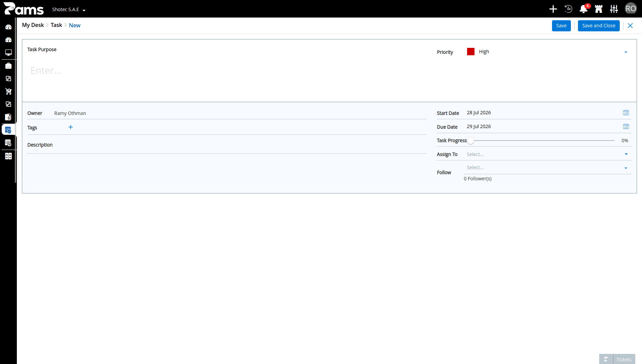The height and width of the screenshot is (364, 642).
Task: Open the briefcase module in sidebar
Action: [8, 66]
